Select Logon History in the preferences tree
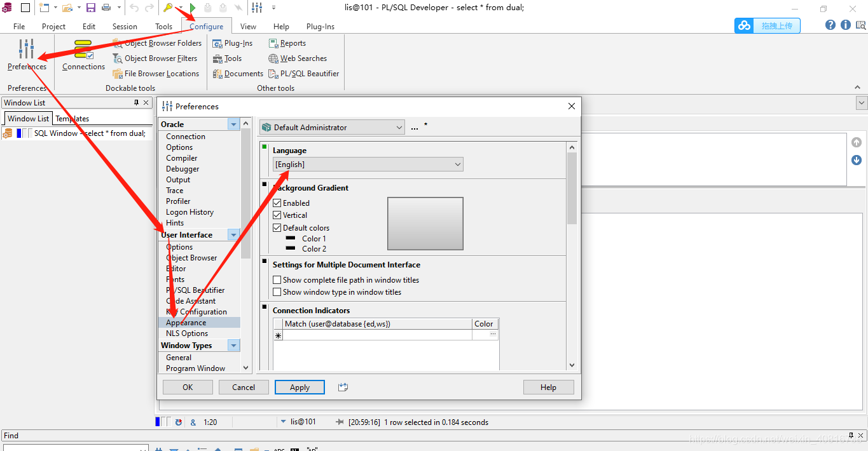 tap(189, 212)
